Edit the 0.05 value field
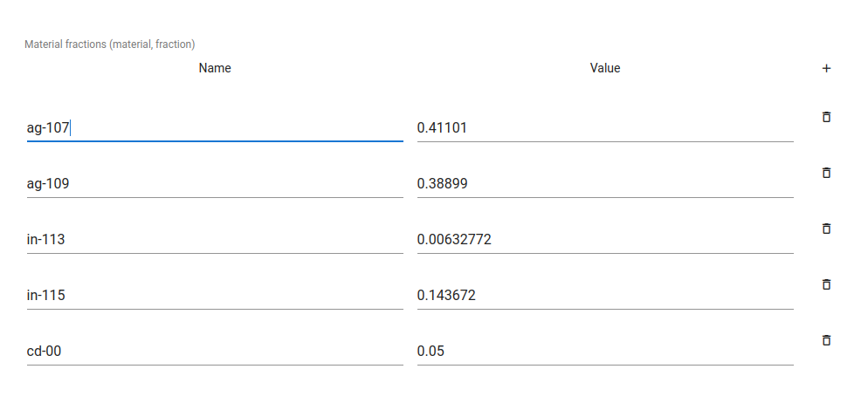The width and height of the screenshot is (868, 410). (605, 352)
